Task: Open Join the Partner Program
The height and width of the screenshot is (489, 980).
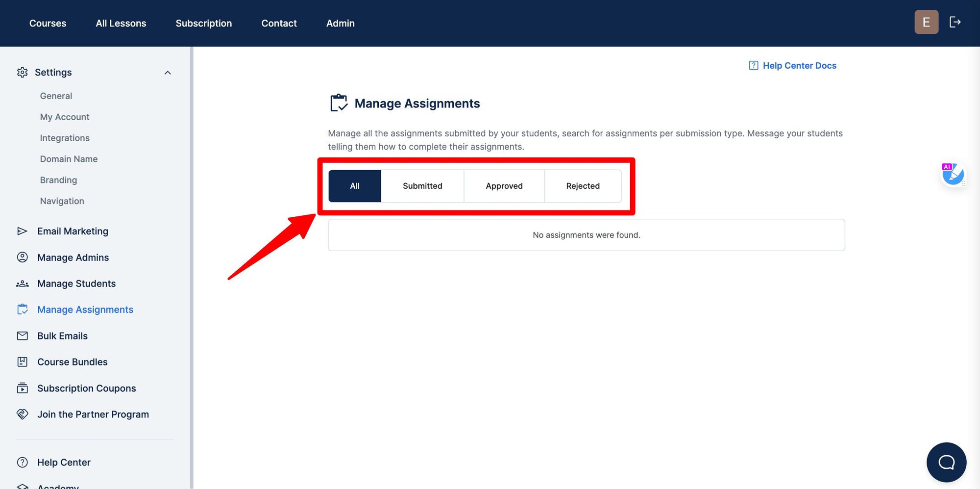Action: click(93, 414)
